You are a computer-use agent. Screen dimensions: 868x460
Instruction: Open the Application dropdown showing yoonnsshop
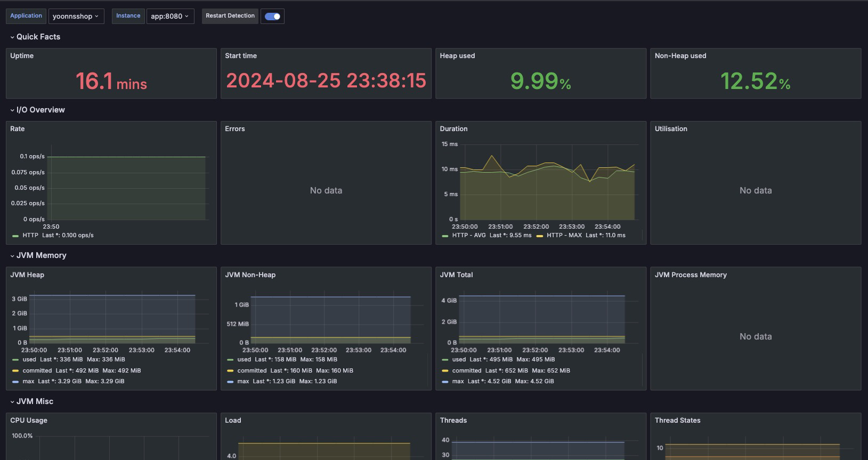76,16
